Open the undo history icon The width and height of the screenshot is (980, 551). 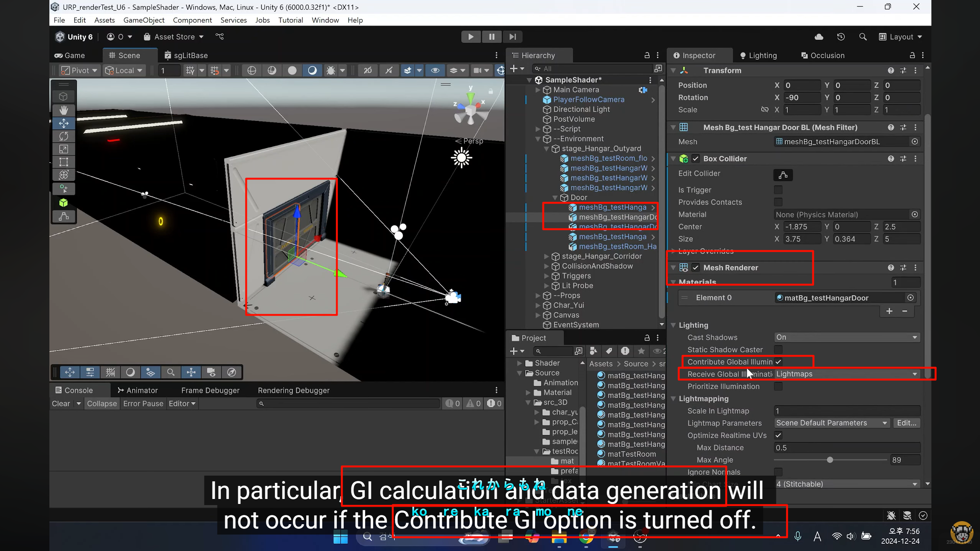point(841,37)
